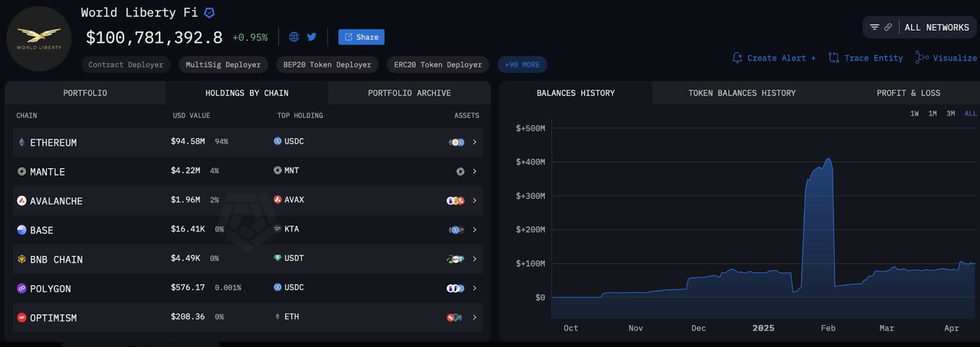Click ETH token icon in Optimism row
Viewport: 980px width, 347px height.
coord(277,316)
